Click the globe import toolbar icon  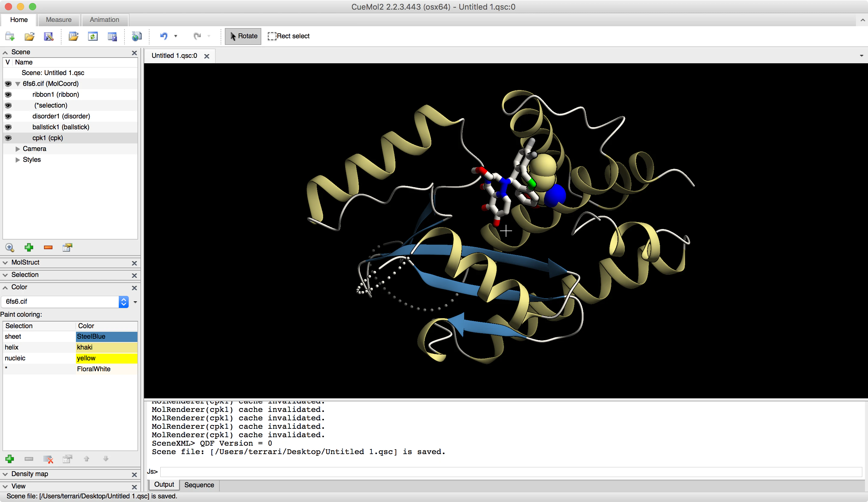click(x=137, y=36)
